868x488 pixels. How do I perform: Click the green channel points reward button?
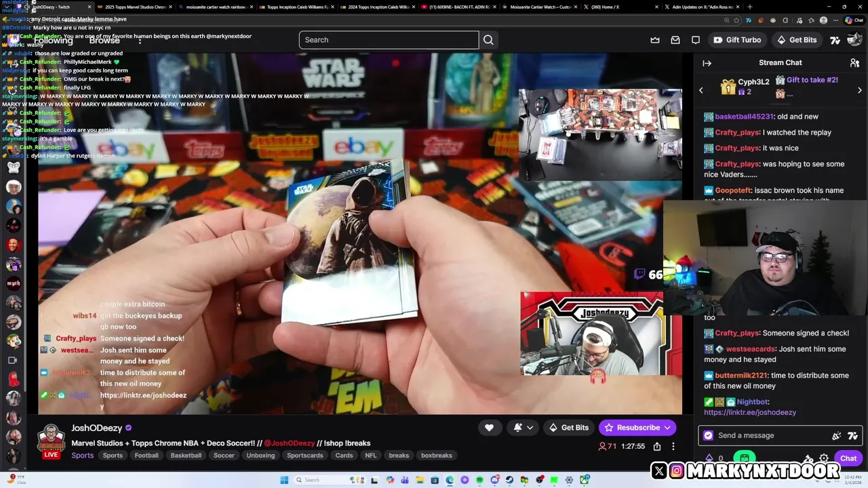click(x=745, y=458)
